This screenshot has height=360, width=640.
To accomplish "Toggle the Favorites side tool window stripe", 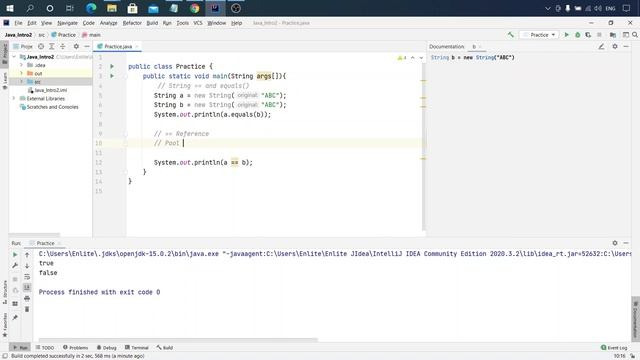I will (x=4, y=324).
